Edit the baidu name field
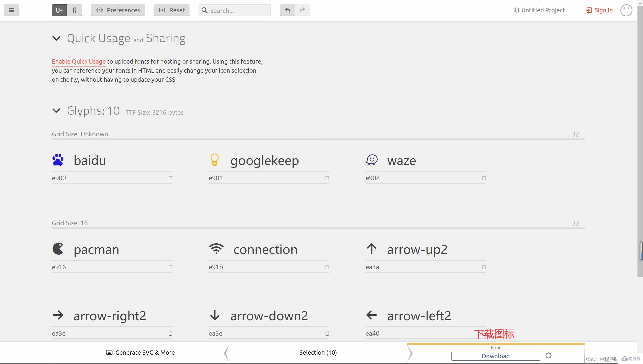The width and height of the screenshot is (643, 364). point(123,161)
